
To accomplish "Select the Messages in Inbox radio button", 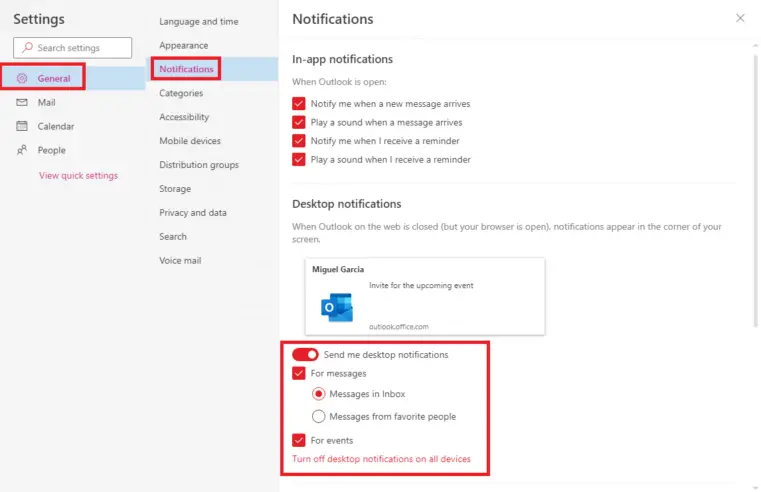I will [x=318, y=394].
